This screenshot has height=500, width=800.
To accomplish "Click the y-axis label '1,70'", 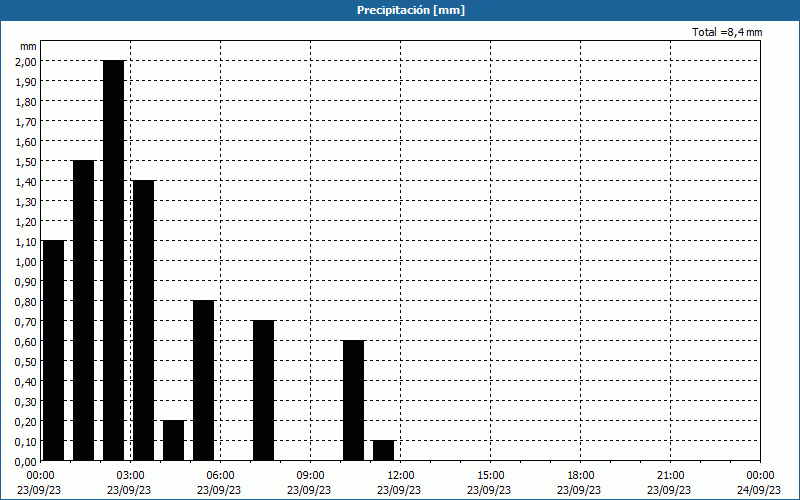I will (28, 121).
